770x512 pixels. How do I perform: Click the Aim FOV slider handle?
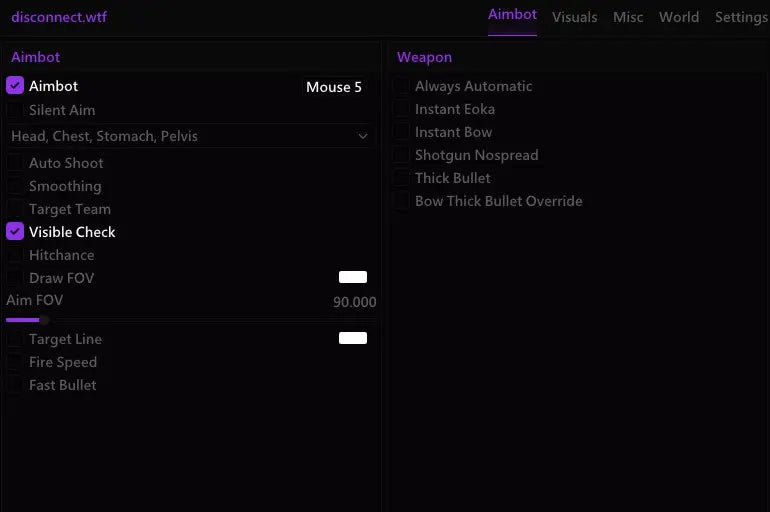[x=44, y=320]
